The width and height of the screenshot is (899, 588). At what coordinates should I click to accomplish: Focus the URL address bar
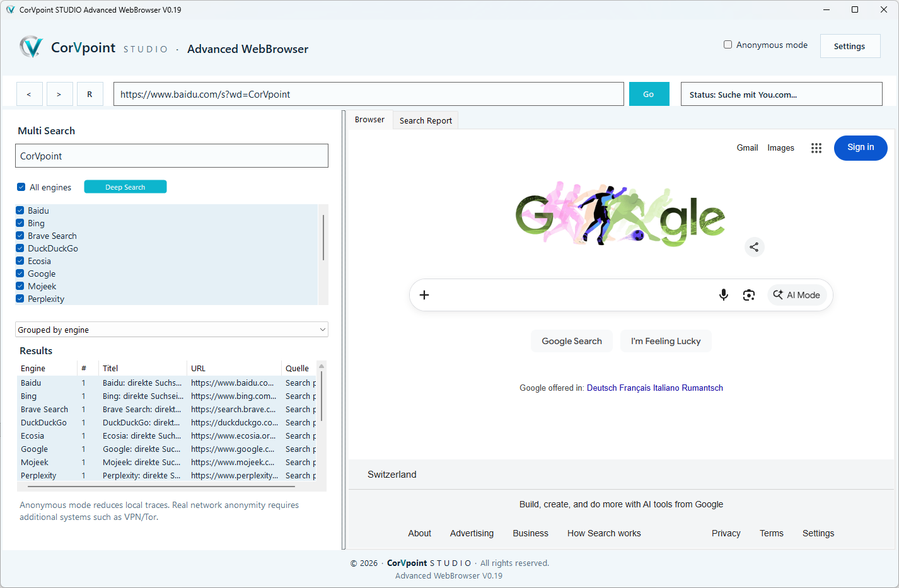[368, 94]
